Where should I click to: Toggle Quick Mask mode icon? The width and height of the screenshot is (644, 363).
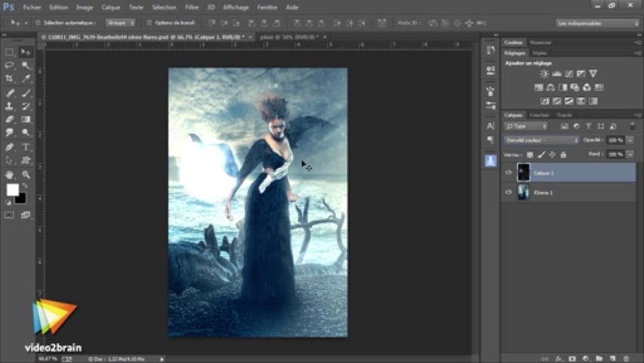10,215
